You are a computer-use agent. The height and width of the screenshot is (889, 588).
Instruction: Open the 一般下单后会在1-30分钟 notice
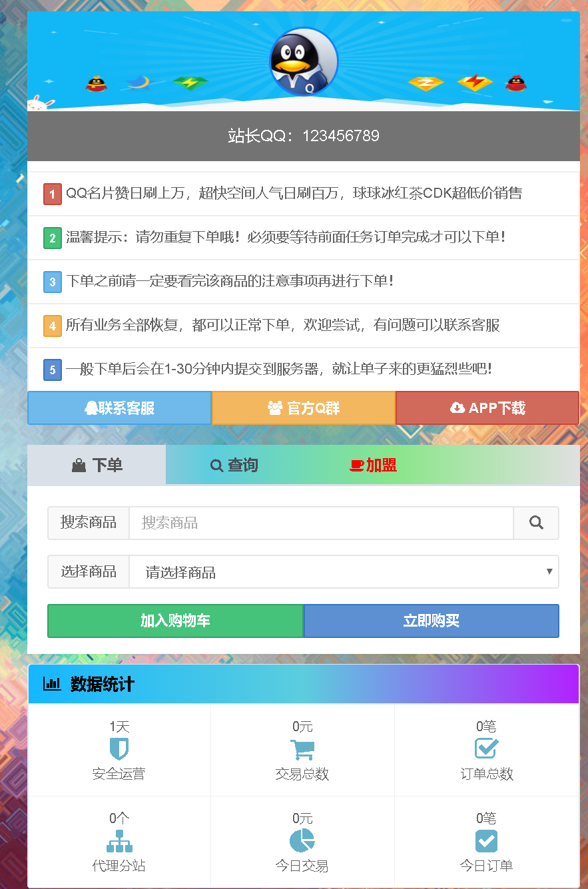pos(304,370)
